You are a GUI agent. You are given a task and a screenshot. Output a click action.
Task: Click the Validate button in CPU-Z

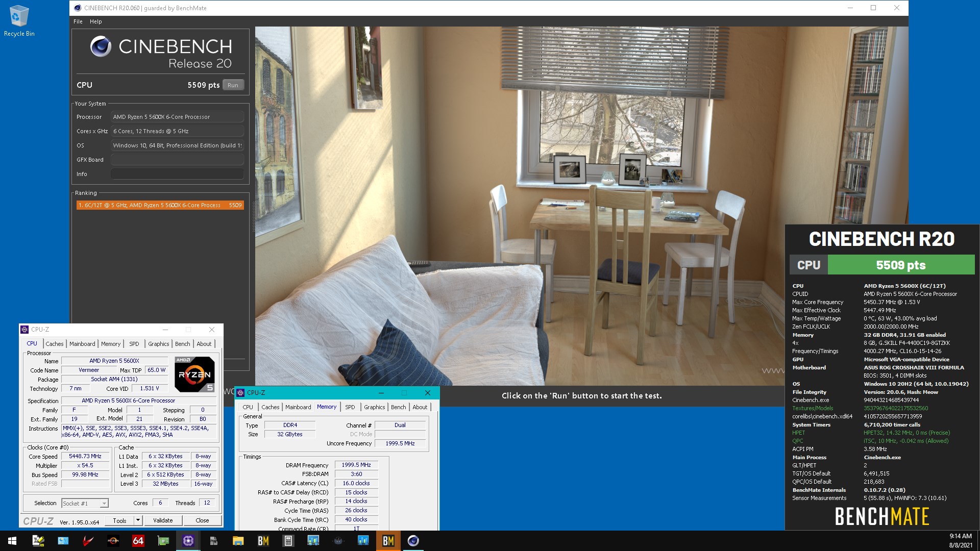pyautogui.click(x=163, y=520)
